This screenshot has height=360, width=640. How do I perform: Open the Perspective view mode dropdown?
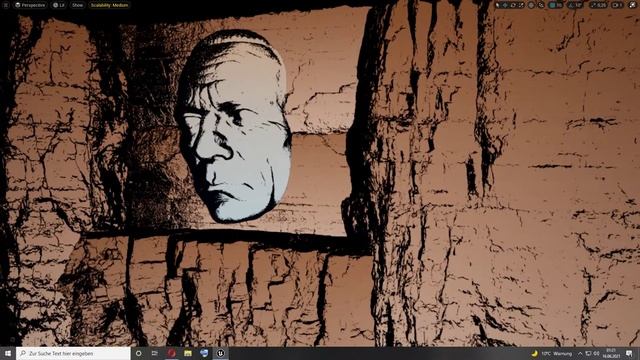point(30,5)
